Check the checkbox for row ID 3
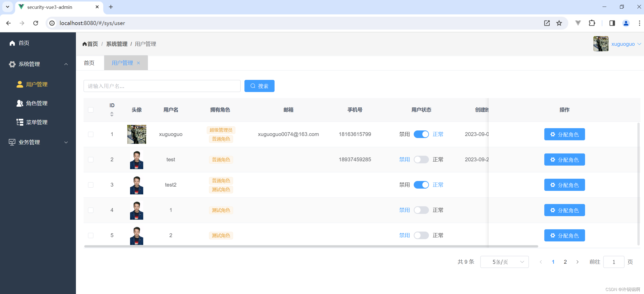The image size is (644, 294). [x=91, y=185]
